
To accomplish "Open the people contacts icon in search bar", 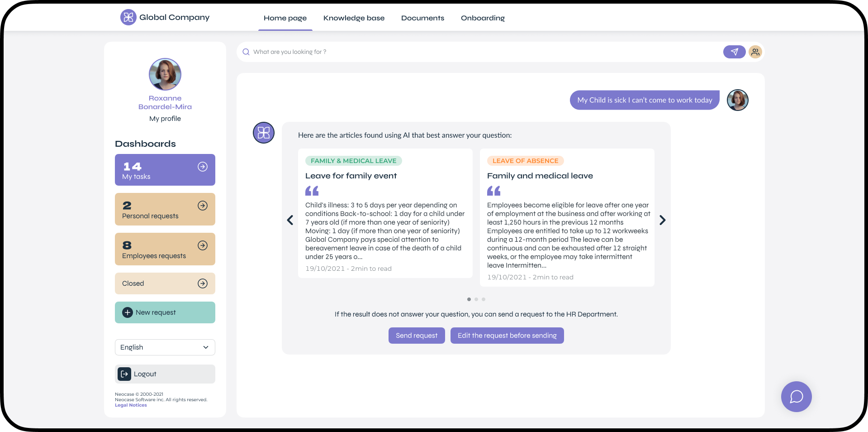I will 755,52.
